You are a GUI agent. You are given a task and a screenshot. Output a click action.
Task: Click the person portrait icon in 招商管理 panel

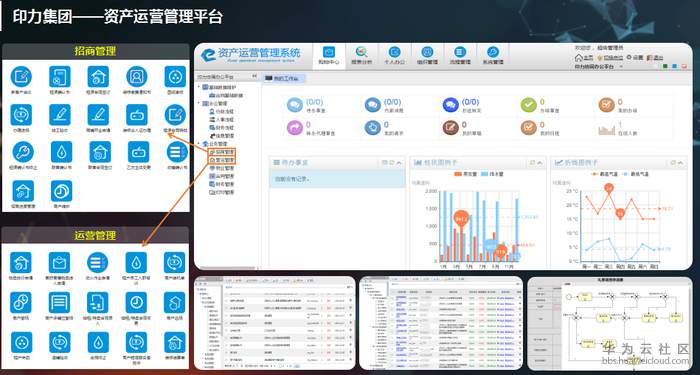137,76
